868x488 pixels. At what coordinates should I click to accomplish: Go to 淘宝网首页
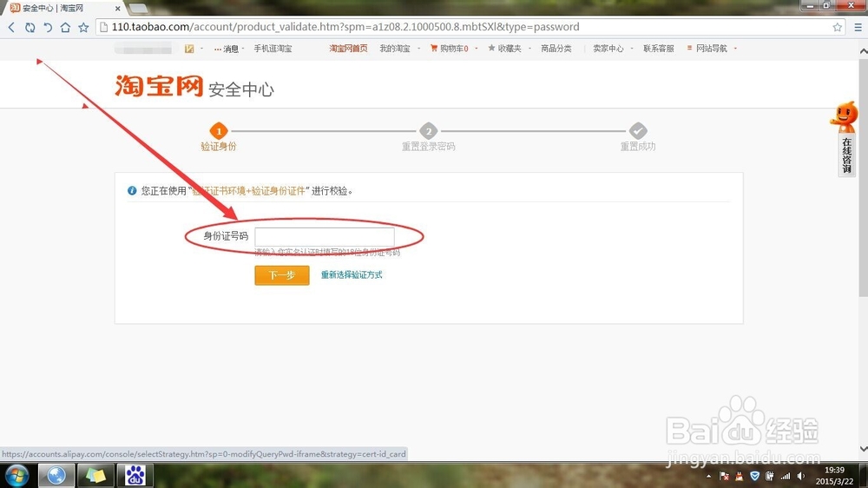click(x=348, y=49)
